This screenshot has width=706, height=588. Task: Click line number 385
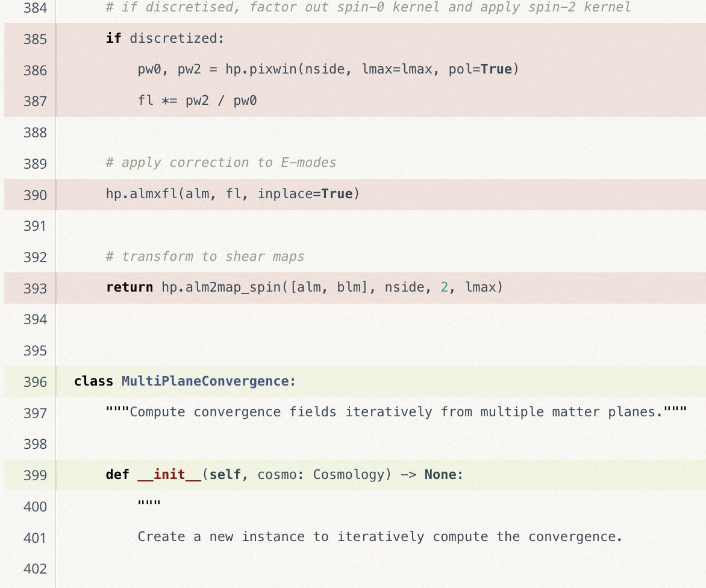35,39
